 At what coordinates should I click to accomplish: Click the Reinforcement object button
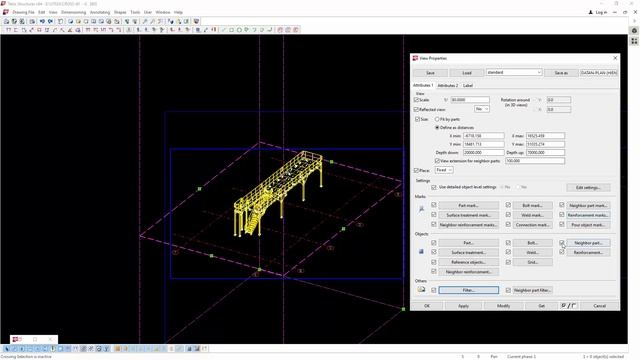click(x=588, y=253)
